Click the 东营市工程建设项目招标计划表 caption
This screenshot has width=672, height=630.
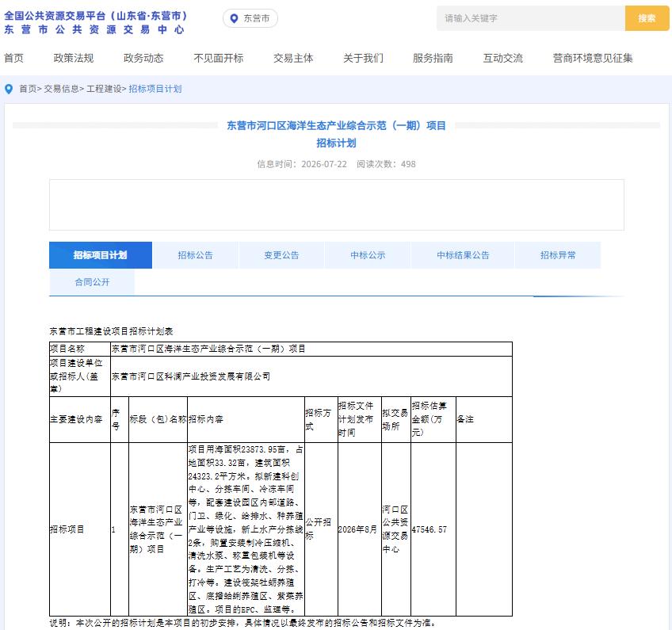(x=112, y=331)
